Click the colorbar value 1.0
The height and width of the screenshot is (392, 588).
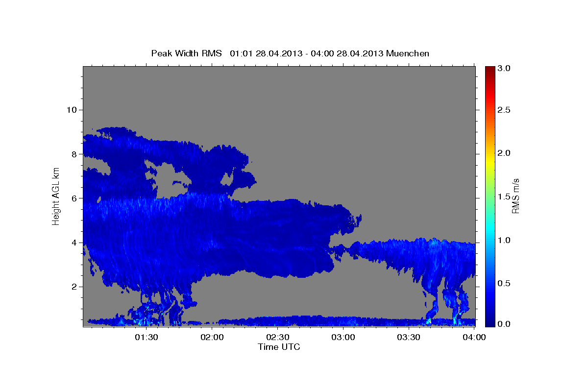(x=504, y=240)
